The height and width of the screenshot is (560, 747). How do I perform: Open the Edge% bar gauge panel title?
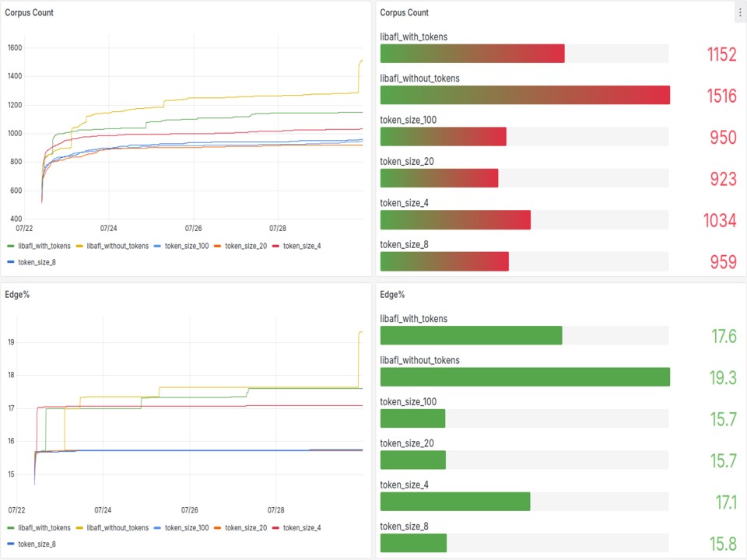(x=392, y=295)
